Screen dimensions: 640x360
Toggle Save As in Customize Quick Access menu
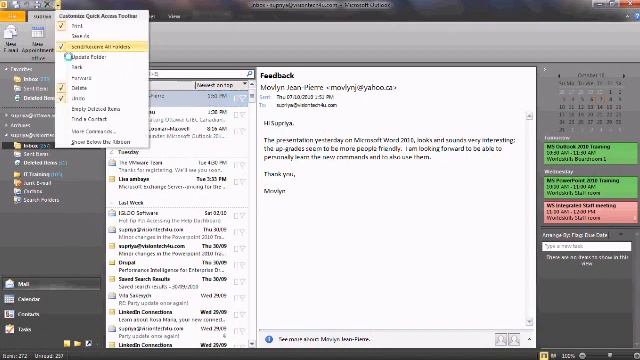pyautogui.click(x=102, y=36)
